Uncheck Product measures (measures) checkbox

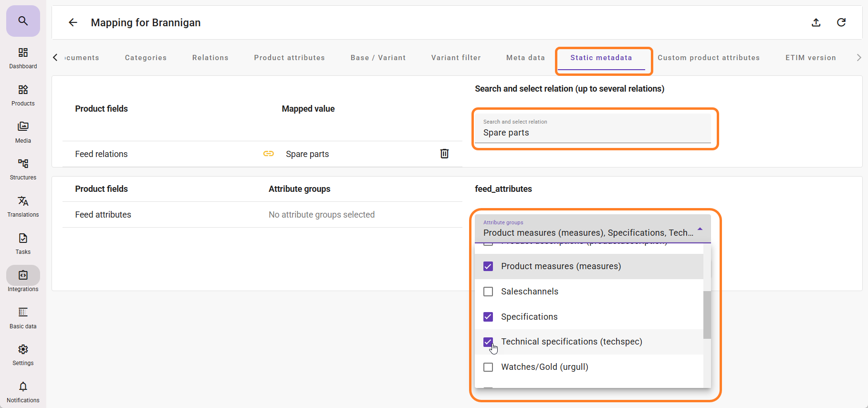point(488,266)
